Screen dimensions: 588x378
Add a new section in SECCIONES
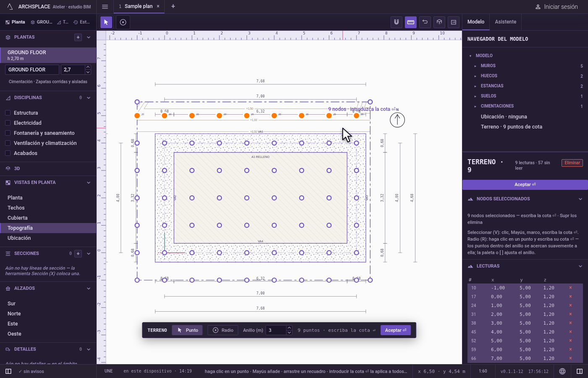pyautogui.click(x=78, y=254)
